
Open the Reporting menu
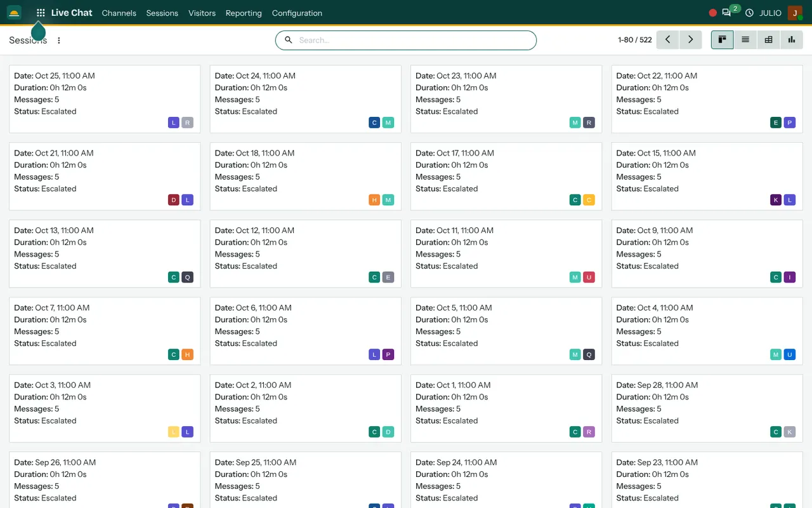pyautogui.click(x=244, y=13)
